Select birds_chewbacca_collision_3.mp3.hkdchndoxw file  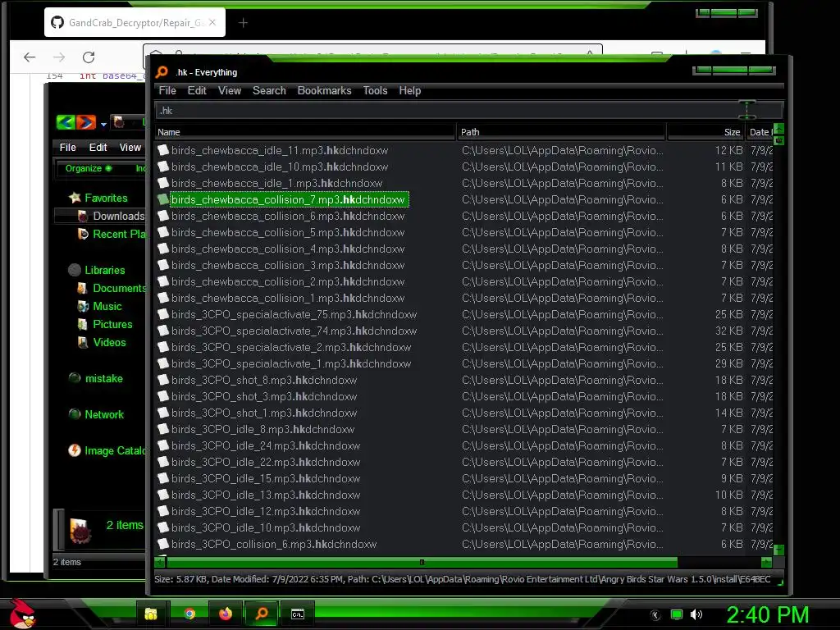point(288,265)
